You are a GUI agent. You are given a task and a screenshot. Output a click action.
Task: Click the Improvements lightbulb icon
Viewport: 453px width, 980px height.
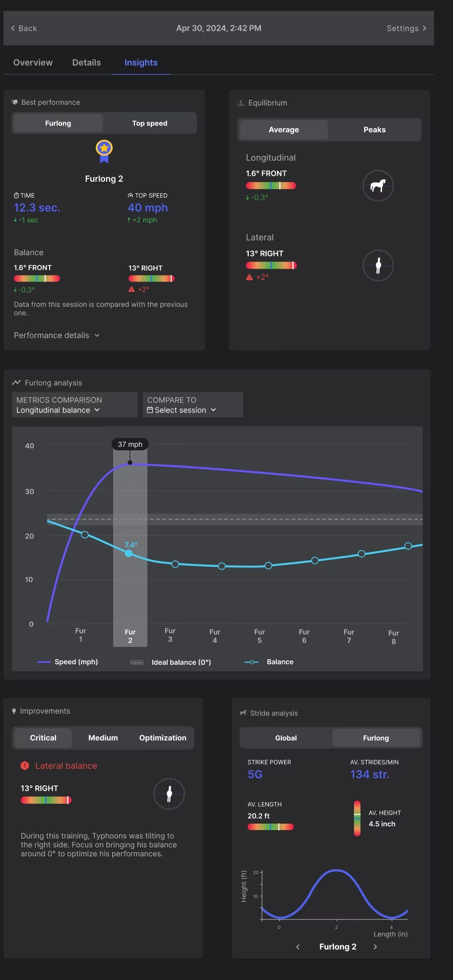click(14, 711)
